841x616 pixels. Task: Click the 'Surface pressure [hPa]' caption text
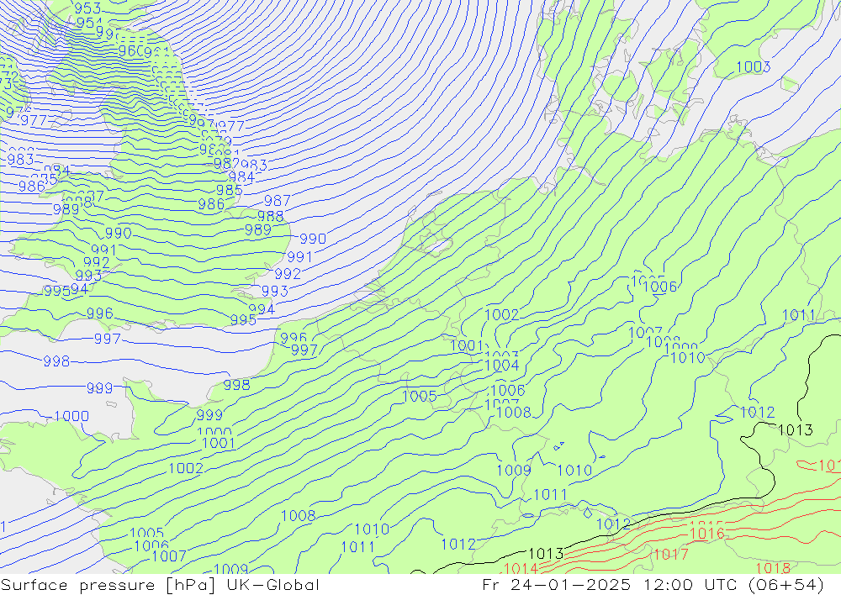[x=108, y=585]
